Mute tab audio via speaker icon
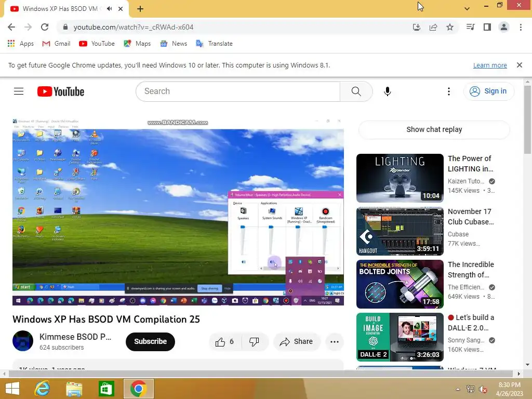The width and height of the screenshot is (532, 399). click(109, 8)
